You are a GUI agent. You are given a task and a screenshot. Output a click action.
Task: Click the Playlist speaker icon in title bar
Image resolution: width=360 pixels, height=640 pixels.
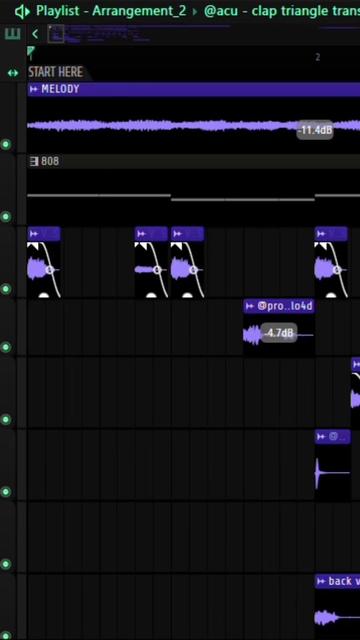22,11
